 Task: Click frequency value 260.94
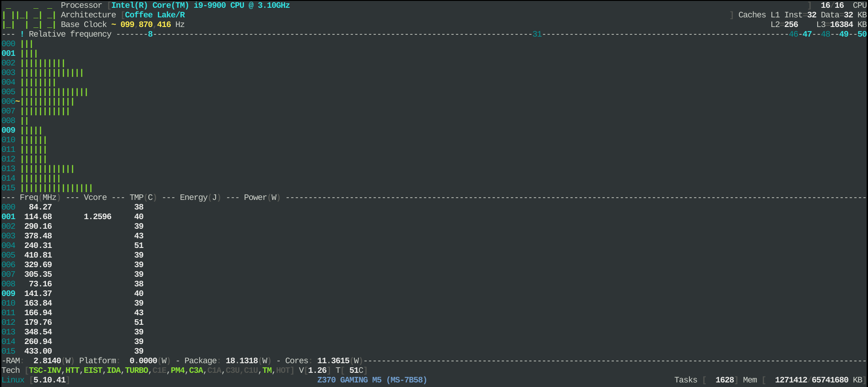[x=38, y=342]
